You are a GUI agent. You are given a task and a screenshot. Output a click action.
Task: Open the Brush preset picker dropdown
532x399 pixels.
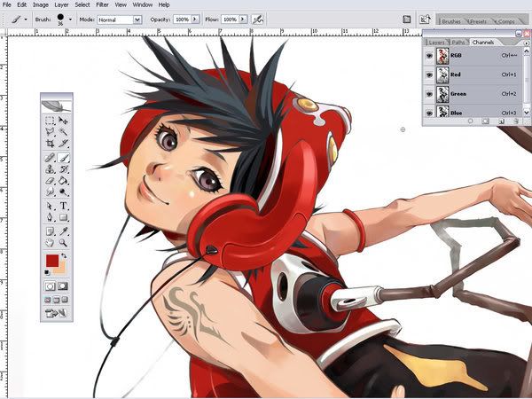pyautogui.click(x=70, y=20)
